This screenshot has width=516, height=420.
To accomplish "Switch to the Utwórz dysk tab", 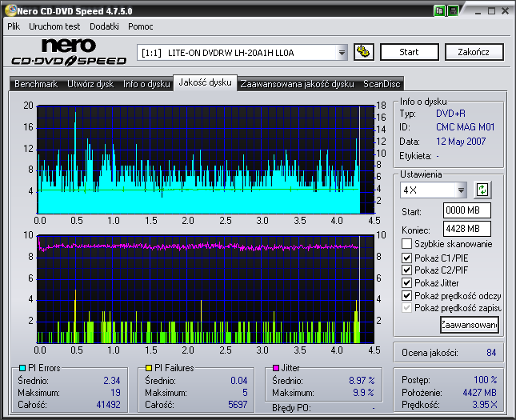I will point(90,84).
